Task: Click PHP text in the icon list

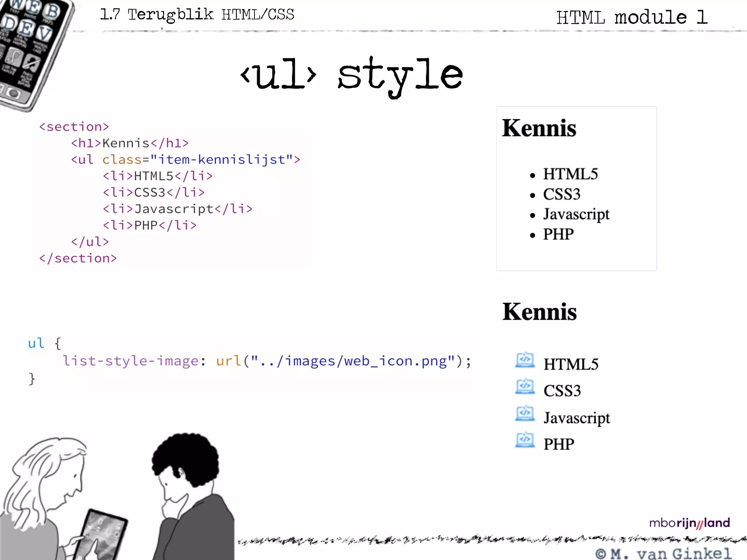Action: [559, 444]
